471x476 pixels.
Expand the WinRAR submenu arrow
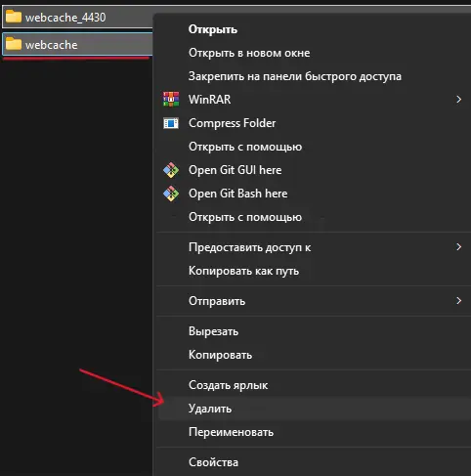coord(458,100)
